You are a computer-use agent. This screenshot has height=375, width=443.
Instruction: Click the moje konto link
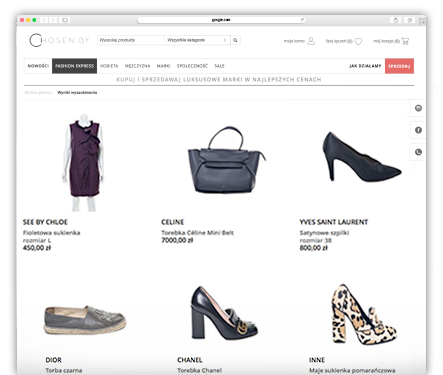tap(294, 41)
